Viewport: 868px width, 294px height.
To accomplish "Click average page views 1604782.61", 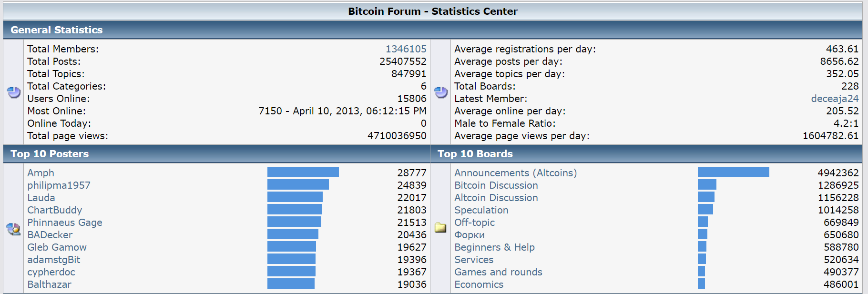I will (x=830, y=136).
